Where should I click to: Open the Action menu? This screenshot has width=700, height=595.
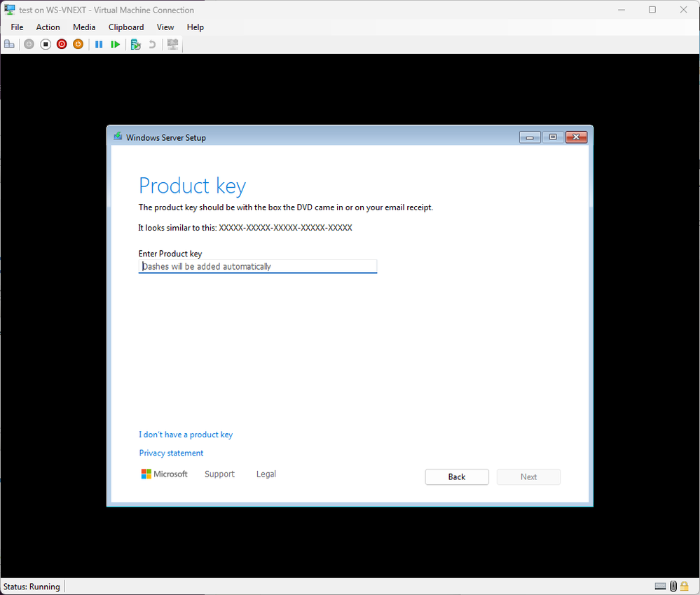click(48, 27)
